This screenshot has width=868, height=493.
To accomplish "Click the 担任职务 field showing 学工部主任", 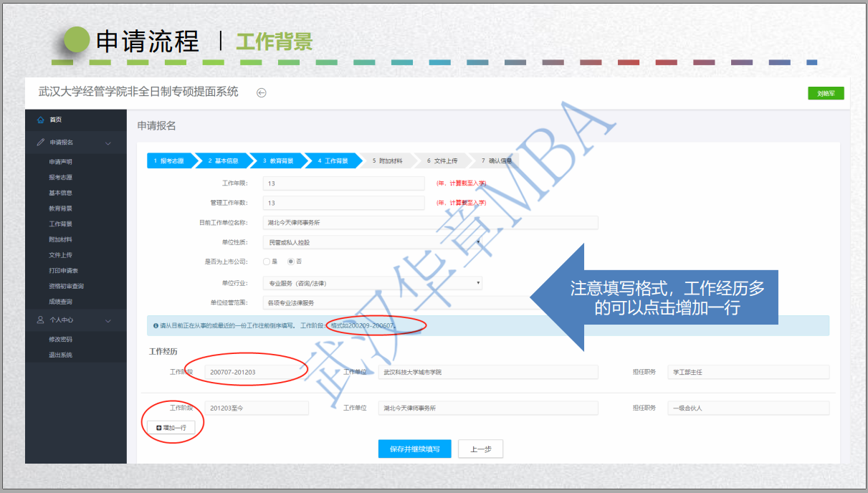I will tap(748, 372).
